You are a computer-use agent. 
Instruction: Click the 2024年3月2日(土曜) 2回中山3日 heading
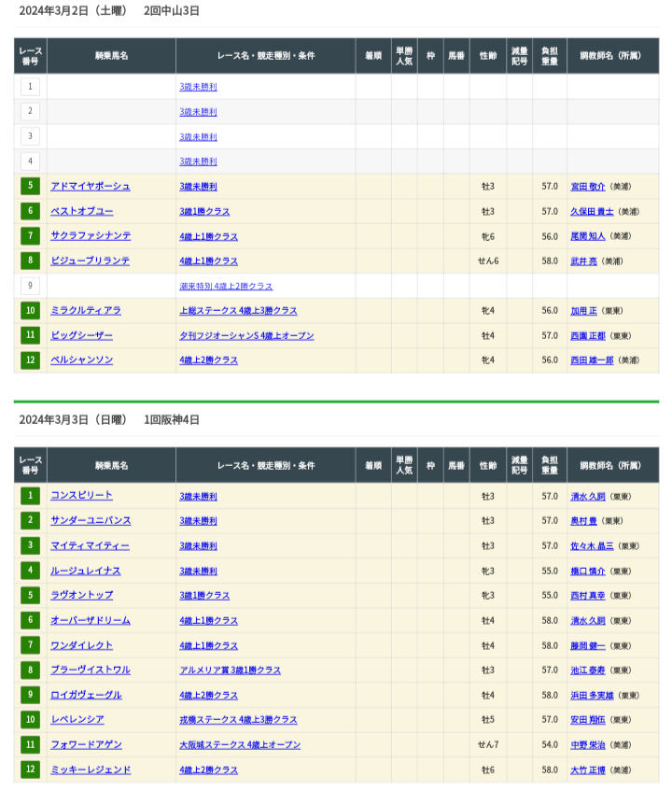109,10
